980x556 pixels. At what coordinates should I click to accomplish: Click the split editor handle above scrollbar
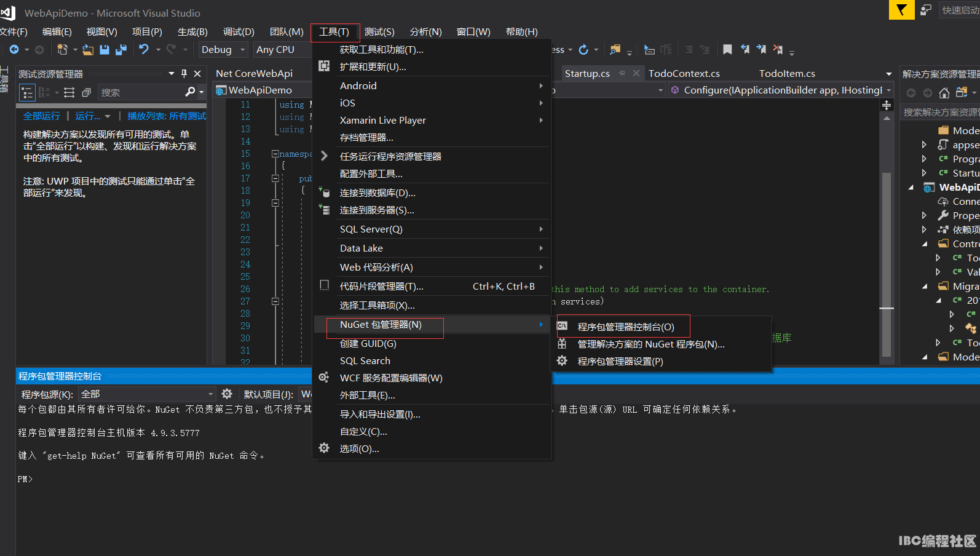pos(887,106)
